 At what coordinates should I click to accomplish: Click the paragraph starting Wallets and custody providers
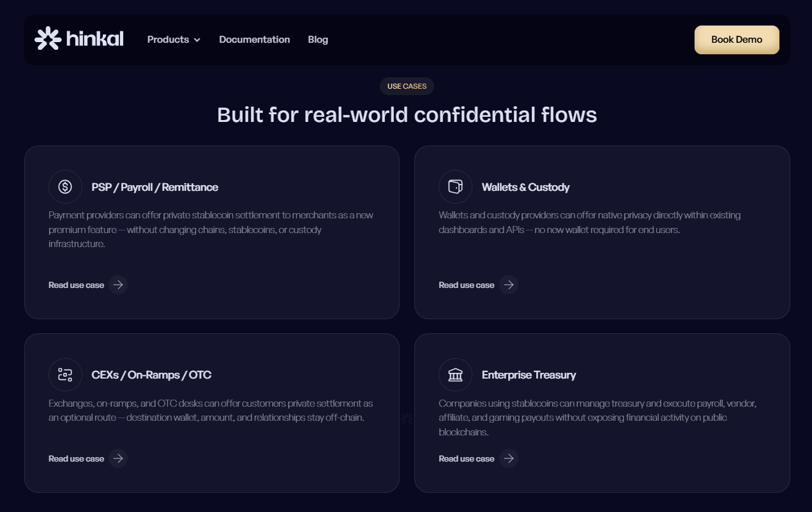coord(589,222)
